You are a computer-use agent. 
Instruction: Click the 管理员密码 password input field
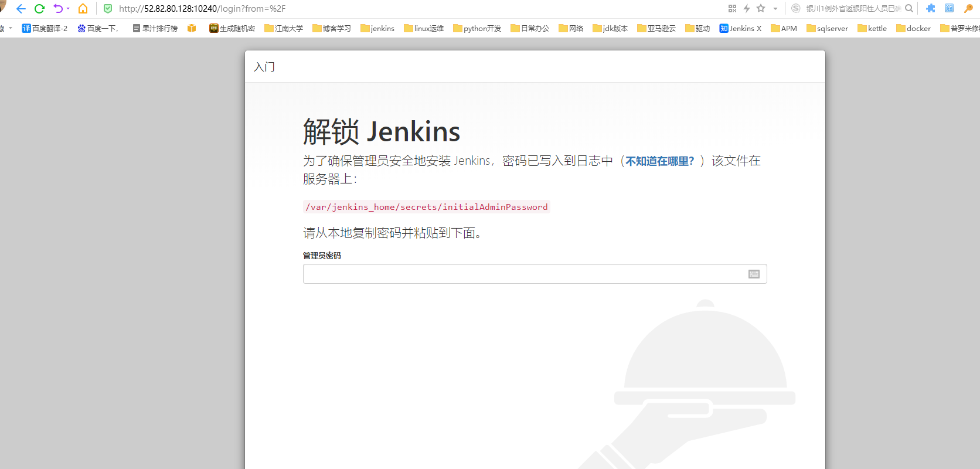tap(535, 274)
